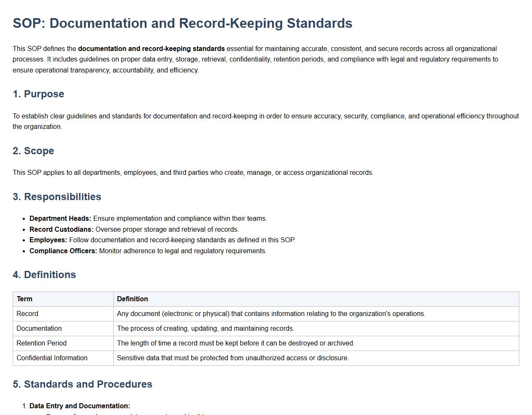This screenshot has height=415, width=532.
Task: Click the "Term" column header
Action: 24,299
